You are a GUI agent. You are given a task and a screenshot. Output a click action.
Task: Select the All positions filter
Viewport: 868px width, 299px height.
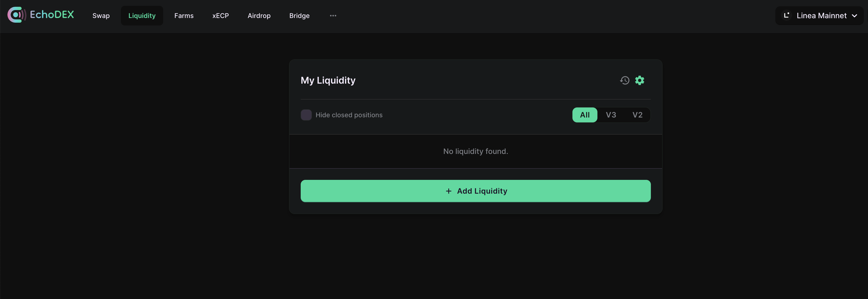[585, 115]
